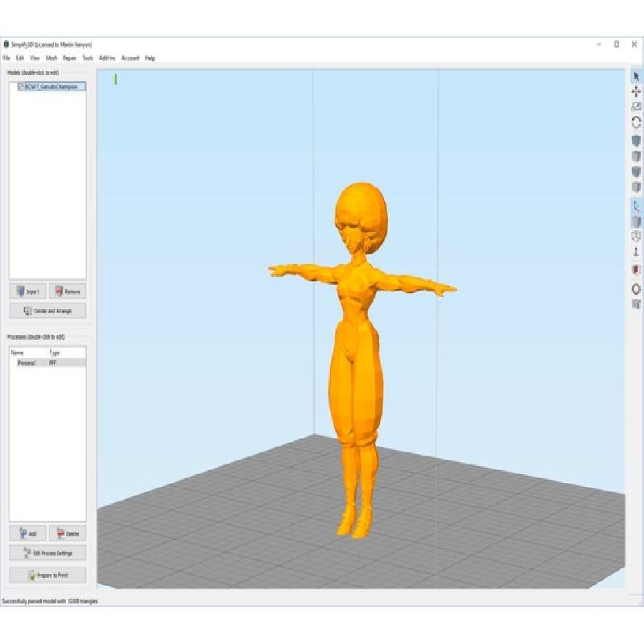Open the File menu

pos(6,58)
